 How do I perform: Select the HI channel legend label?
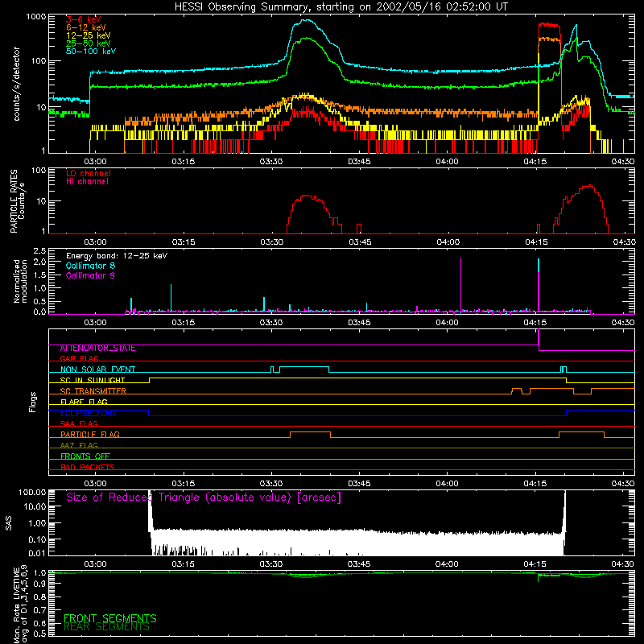[88, 182]
